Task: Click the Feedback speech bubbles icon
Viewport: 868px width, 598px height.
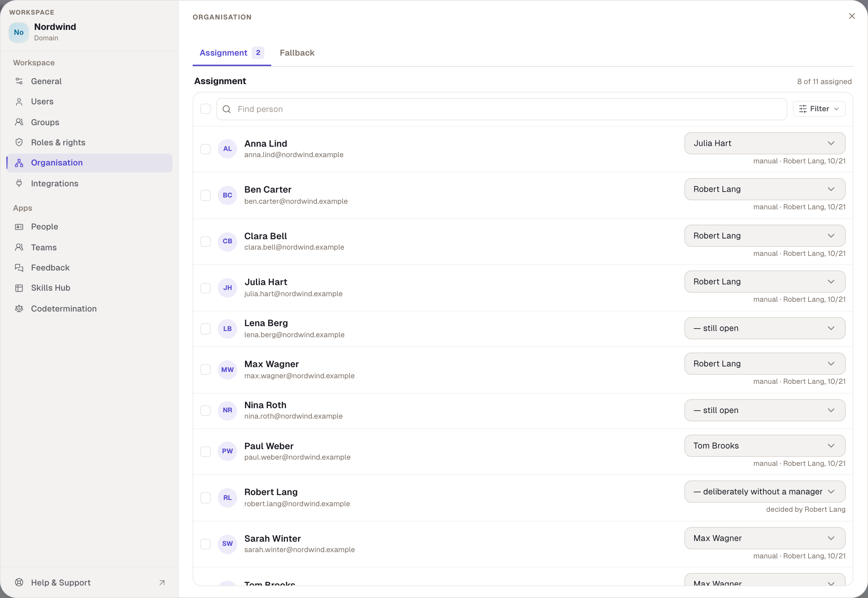Action: (19, 267)
